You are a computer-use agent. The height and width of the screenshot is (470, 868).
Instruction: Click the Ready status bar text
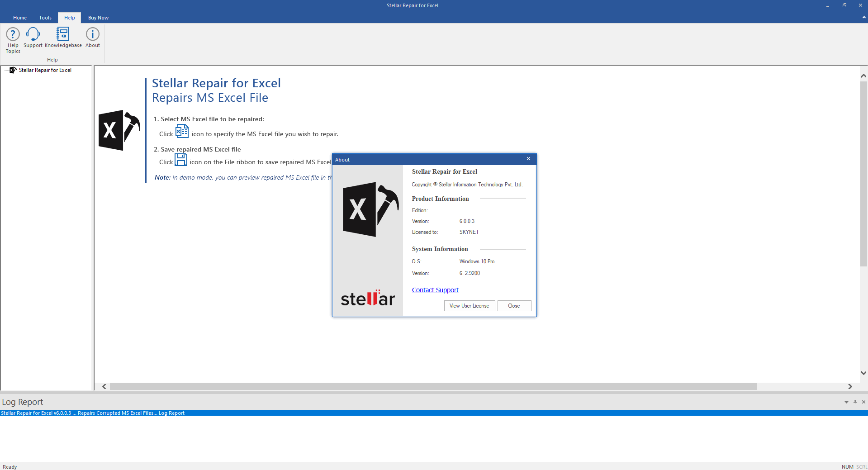click(10, 467)
